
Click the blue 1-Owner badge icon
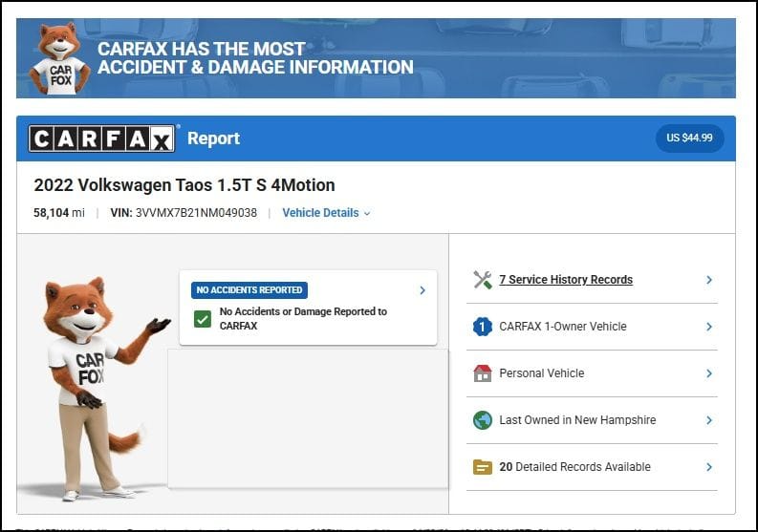tap(483, 327)
